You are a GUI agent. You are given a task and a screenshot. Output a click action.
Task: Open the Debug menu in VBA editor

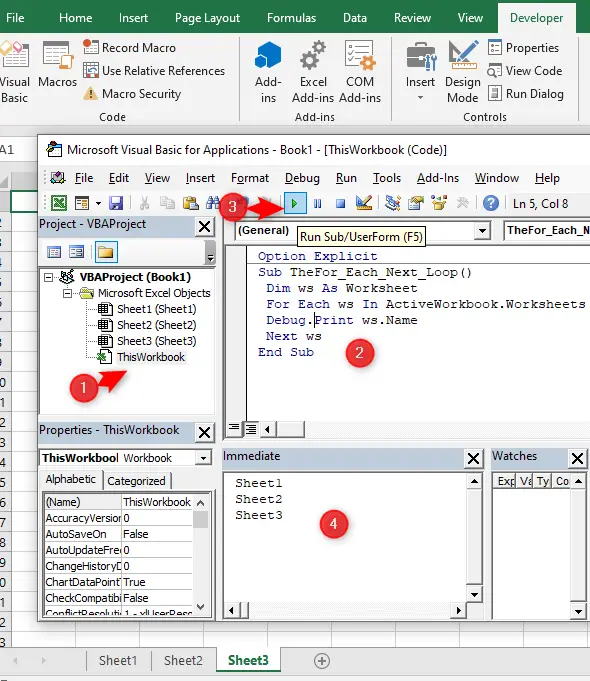[x=302, y=178]
